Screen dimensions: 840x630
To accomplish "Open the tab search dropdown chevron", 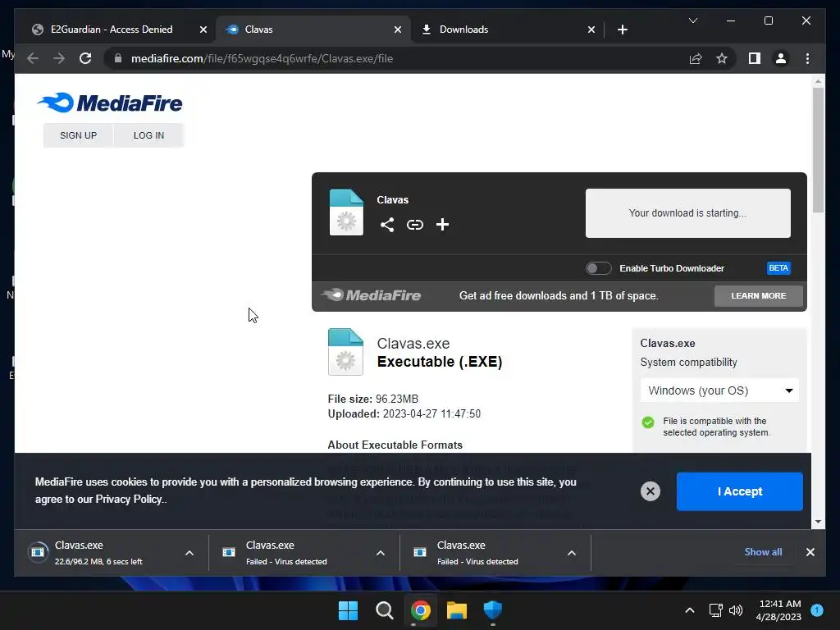I will [x=692, y=21].
